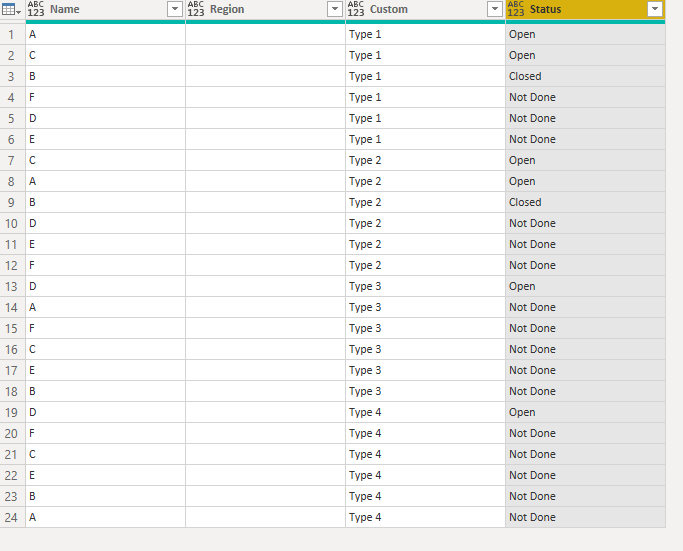Select row number 19
This screenshot has height=551, width=683.
[x=12, y=412]
